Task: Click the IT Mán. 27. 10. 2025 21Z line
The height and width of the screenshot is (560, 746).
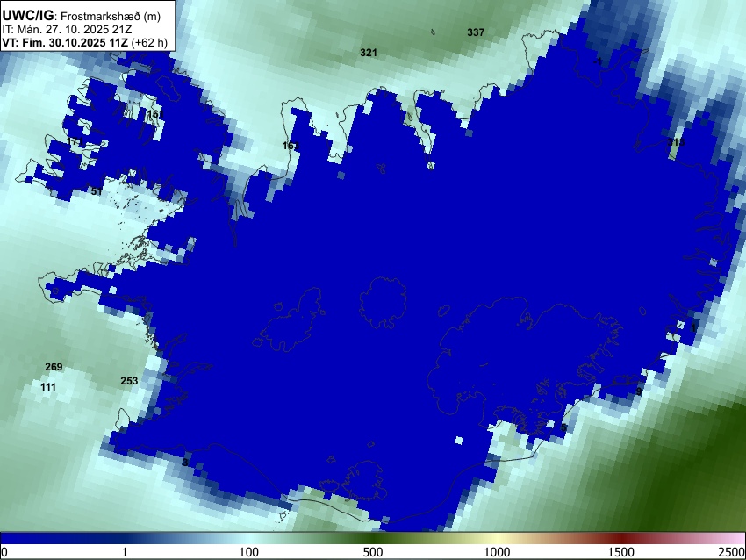Action: point(67,30)
